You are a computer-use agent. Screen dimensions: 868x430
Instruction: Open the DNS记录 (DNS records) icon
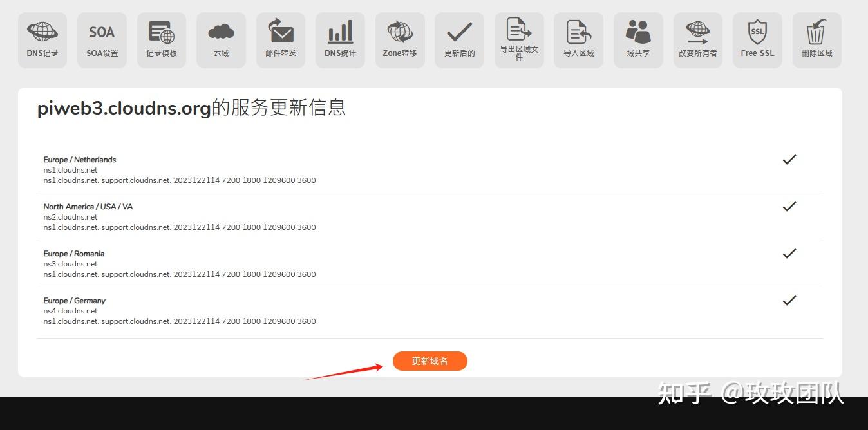click(x=42, y=39)
